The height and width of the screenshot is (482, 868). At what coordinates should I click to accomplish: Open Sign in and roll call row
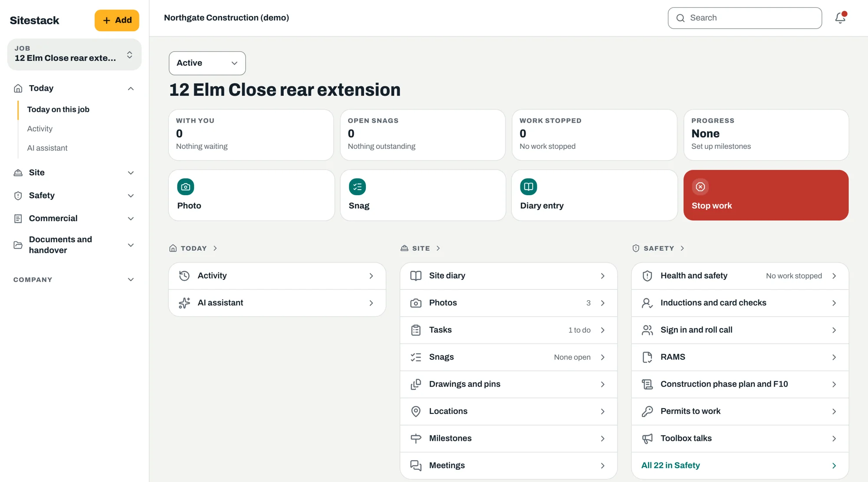point(740,330)
